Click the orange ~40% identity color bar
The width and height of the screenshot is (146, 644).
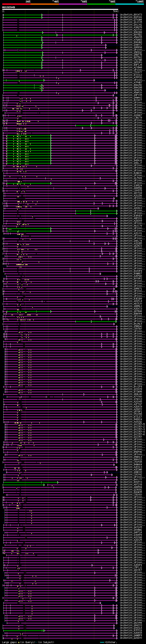pyautogui.click(x=45, y=4)
